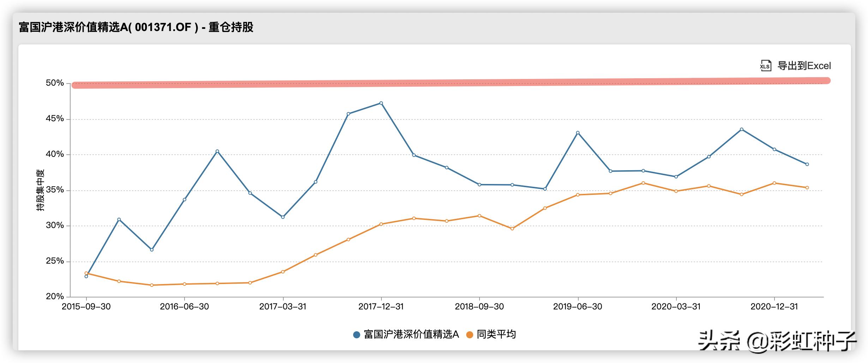Select the orange data point at 2019-06-30
868x363 pixels.
pos(578,195)
